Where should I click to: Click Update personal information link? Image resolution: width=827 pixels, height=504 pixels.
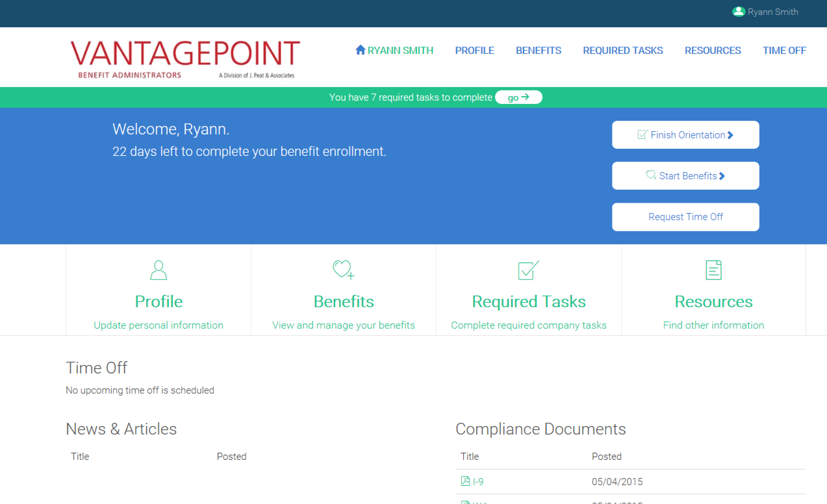click(x=159, y=325)
